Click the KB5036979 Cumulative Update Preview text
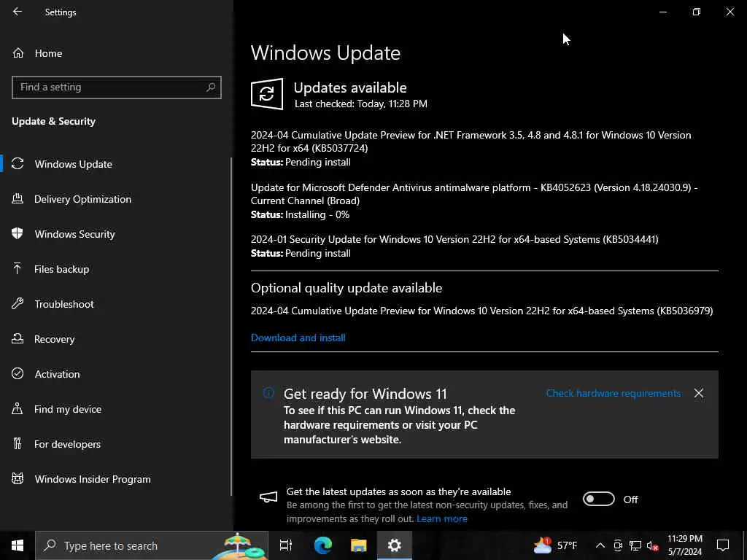747x560 pixels. click(481, 311)
